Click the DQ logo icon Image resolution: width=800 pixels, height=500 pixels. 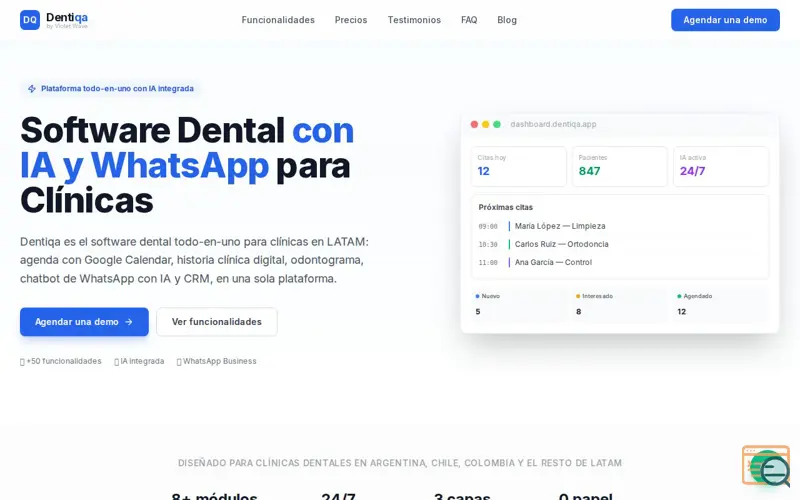[x=30, y=20]
